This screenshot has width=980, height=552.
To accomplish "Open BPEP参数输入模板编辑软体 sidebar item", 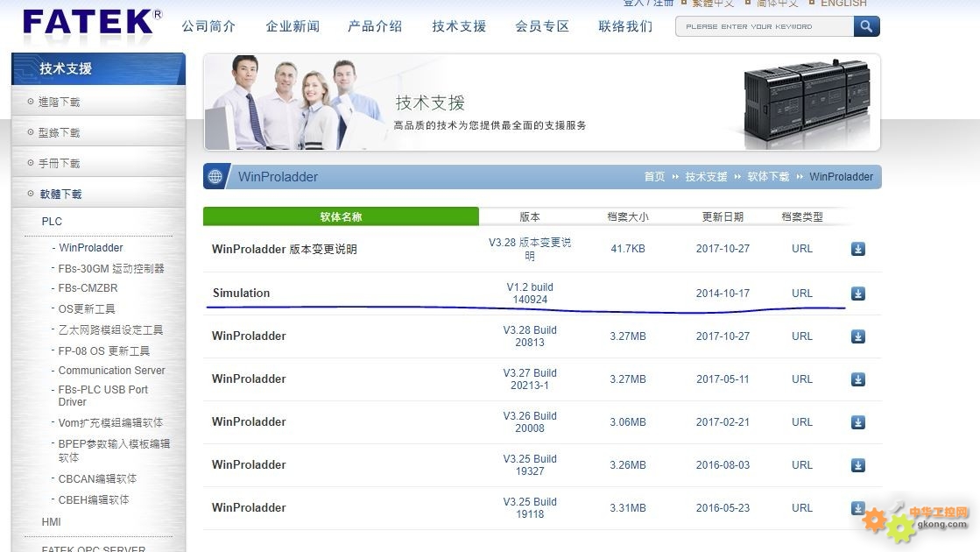I will click(x=114, y=450).
